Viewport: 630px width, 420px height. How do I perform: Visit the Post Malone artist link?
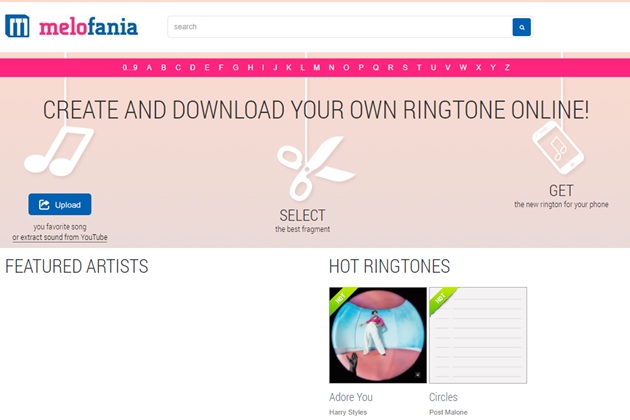pyautogui.click(x=448, y=412)
